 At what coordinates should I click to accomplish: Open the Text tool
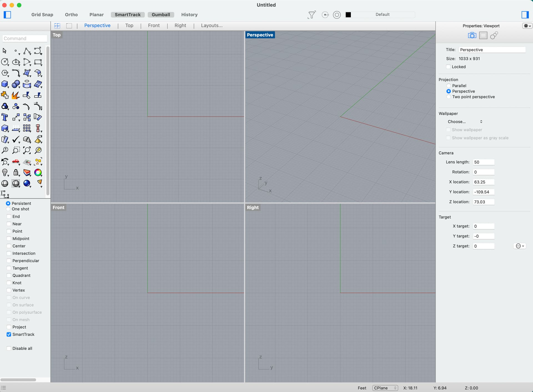[x=5, y=117]
